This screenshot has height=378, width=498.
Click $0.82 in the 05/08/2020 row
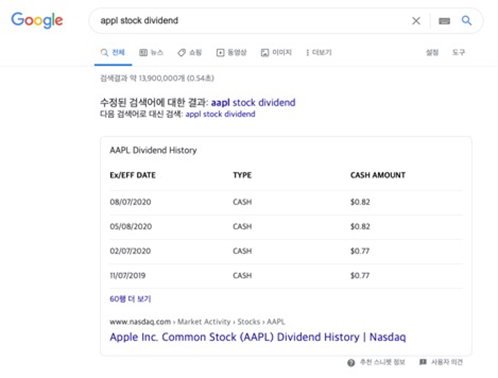pyautogui.click(x=360, y=227)
